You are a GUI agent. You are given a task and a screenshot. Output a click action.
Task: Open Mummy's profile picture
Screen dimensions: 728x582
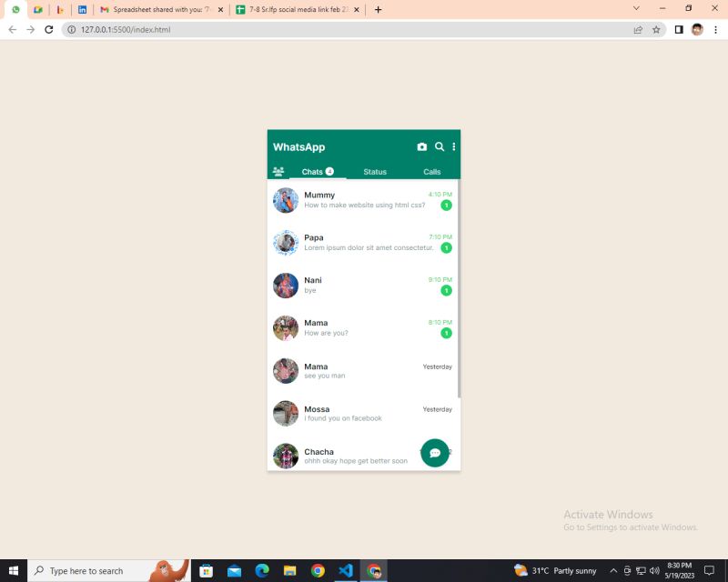coord(286,200)
